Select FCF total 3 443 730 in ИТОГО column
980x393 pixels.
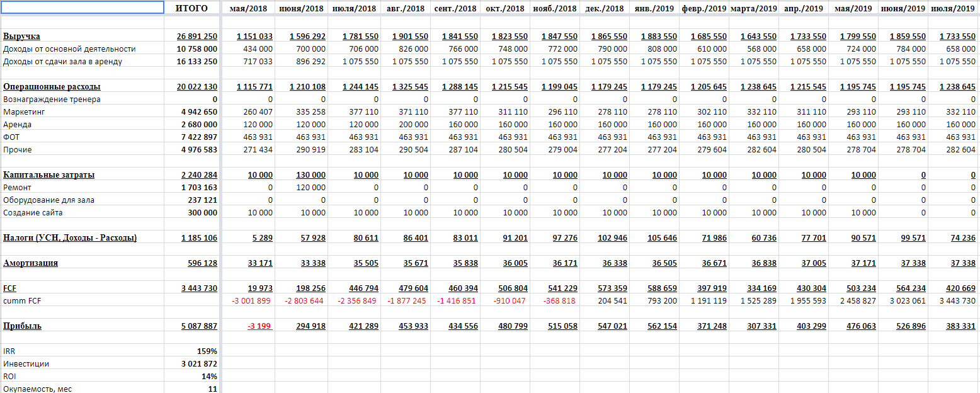191,288
